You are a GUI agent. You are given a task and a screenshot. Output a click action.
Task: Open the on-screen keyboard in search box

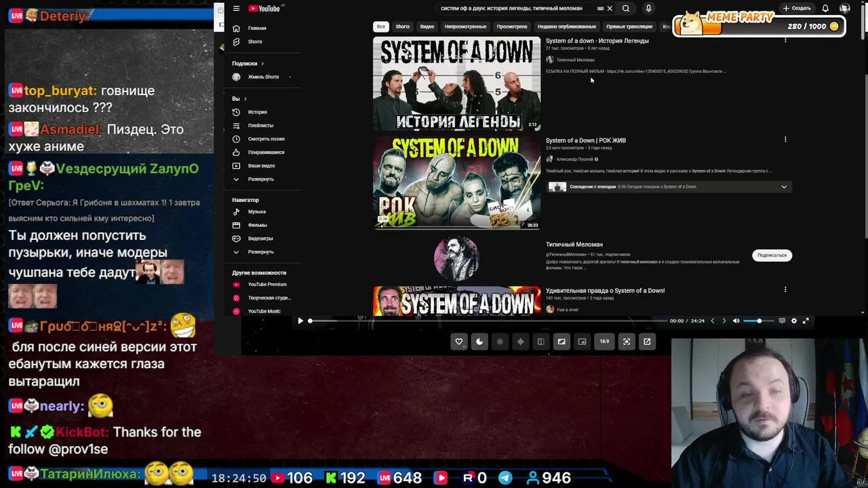600,8
